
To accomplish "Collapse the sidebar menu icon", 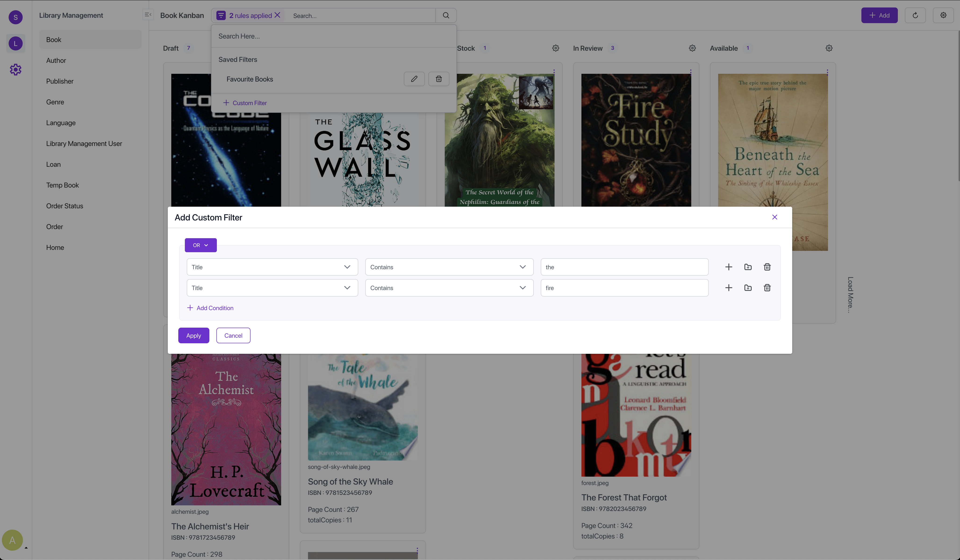I will coord(148,15).
